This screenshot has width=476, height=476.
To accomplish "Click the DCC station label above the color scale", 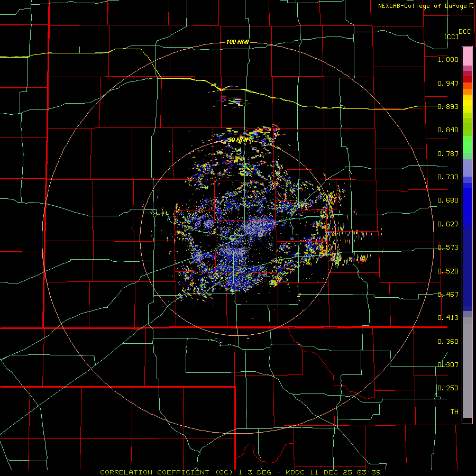I will [465, 32].
